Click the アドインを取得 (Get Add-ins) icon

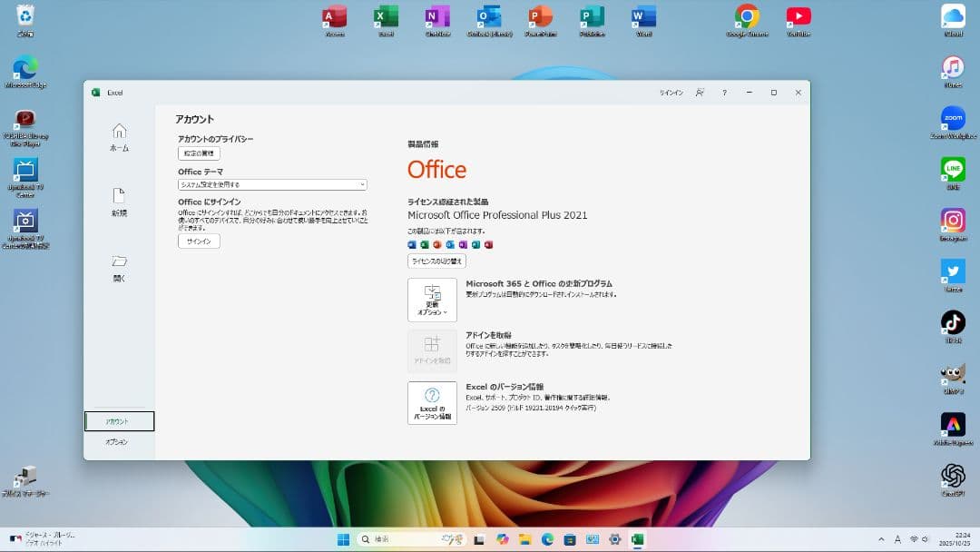click(x=432, y=351)
